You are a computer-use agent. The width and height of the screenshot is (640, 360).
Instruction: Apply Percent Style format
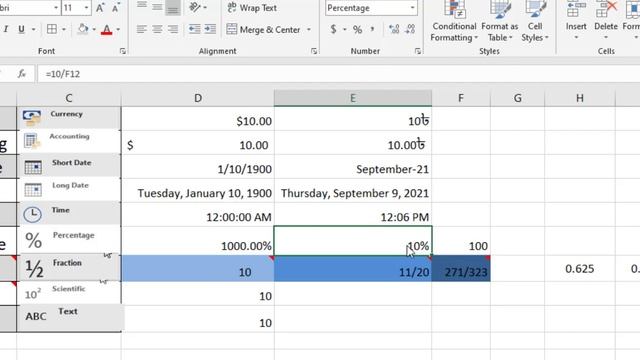coord(358,29)
